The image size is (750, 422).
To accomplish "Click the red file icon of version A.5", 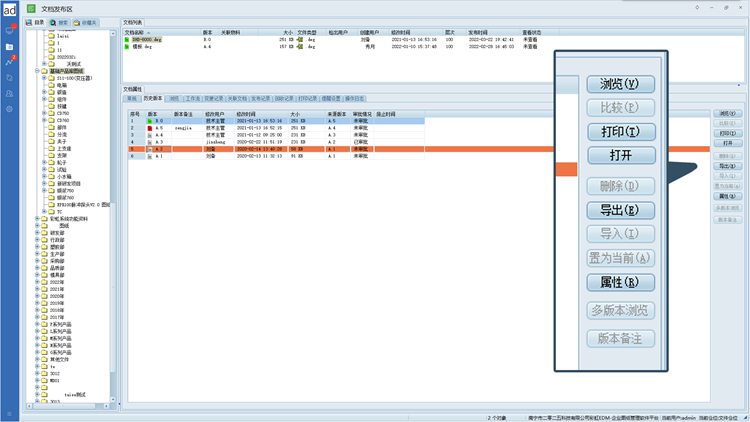I will tap(151, 128).
